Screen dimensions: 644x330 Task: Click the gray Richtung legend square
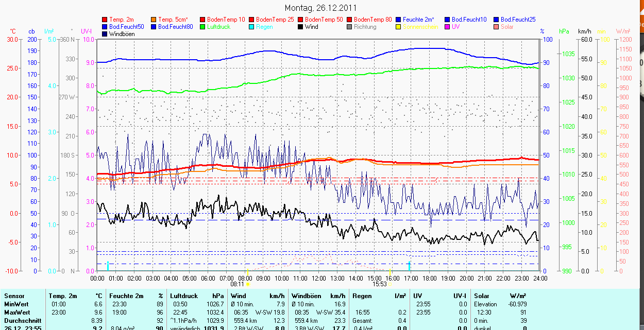point(350,27)
